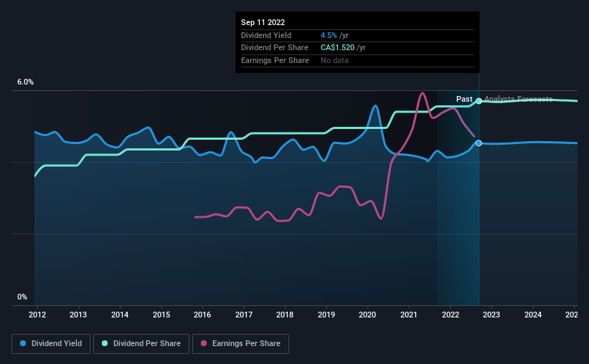Click the 2020 axis year label
This screenshot has height=364, width=589.
(x=367, y=315)
